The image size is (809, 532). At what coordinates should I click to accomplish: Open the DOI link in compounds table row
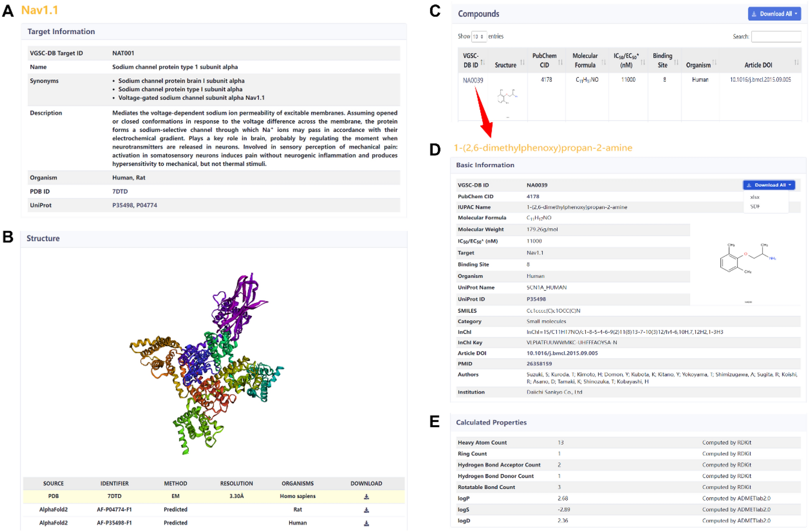[x=760, y=80]
